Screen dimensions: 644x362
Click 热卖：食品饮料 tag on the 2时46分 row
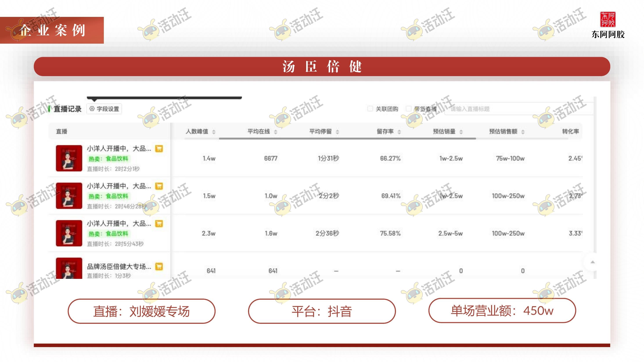108,196
